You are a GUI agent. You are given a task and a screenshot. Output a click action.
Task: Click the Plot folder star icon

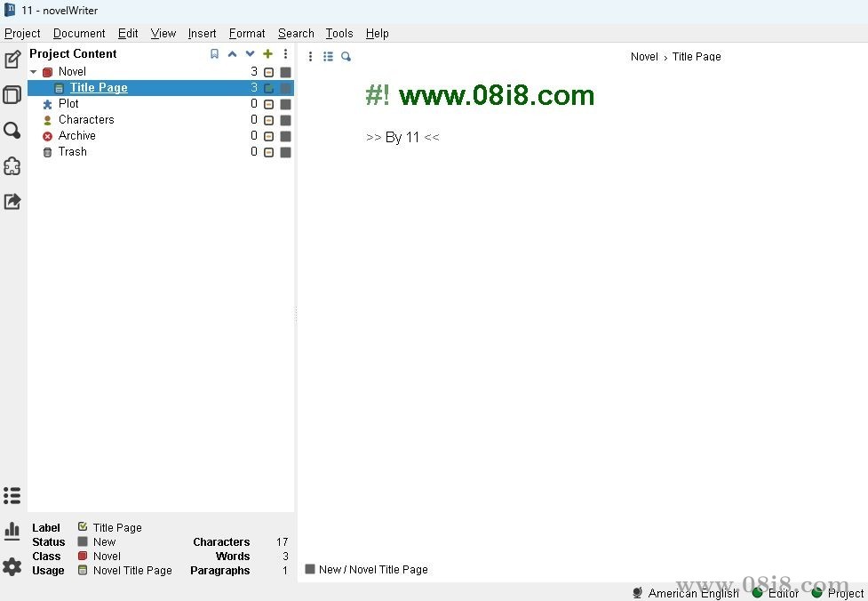(x=48, y=104)
